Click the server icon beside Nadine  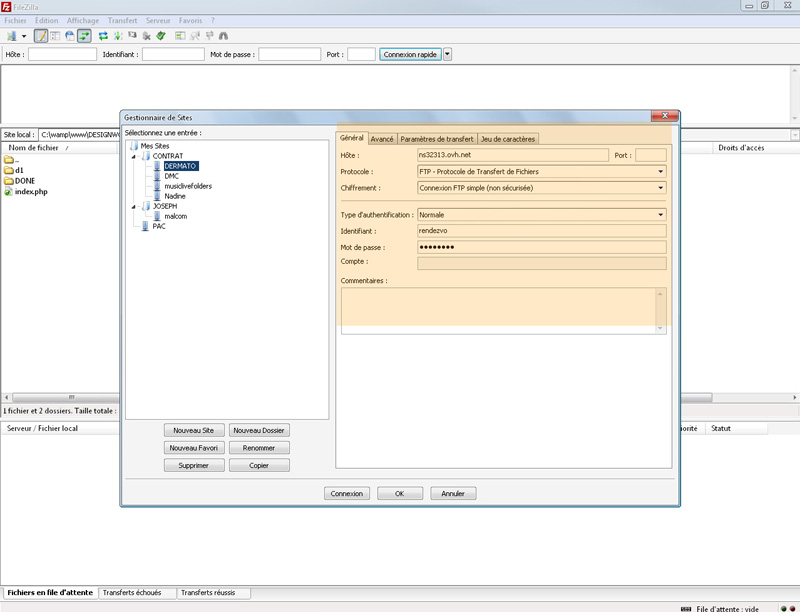157,196
